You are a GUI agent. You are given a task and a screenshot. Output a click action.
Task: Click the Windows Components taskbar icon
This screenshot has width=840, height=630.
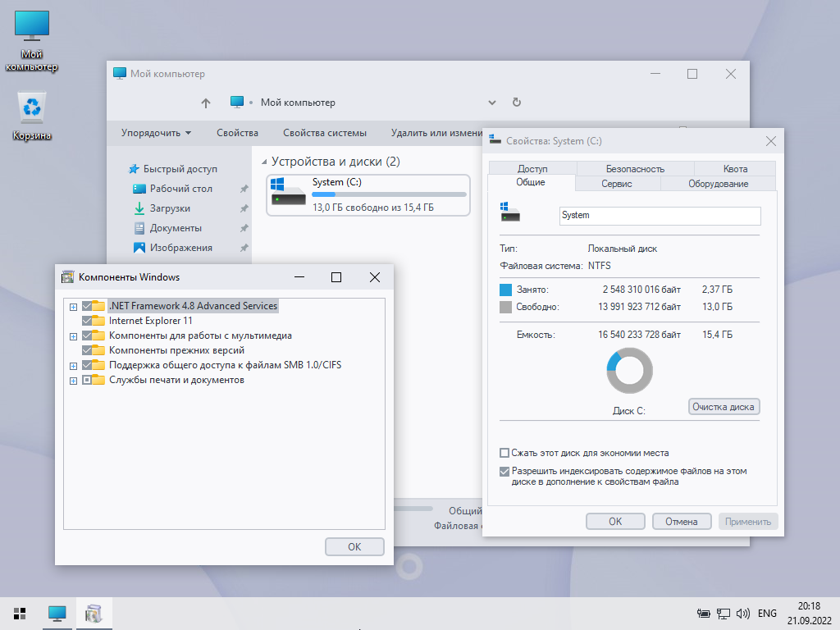(94, 613)
